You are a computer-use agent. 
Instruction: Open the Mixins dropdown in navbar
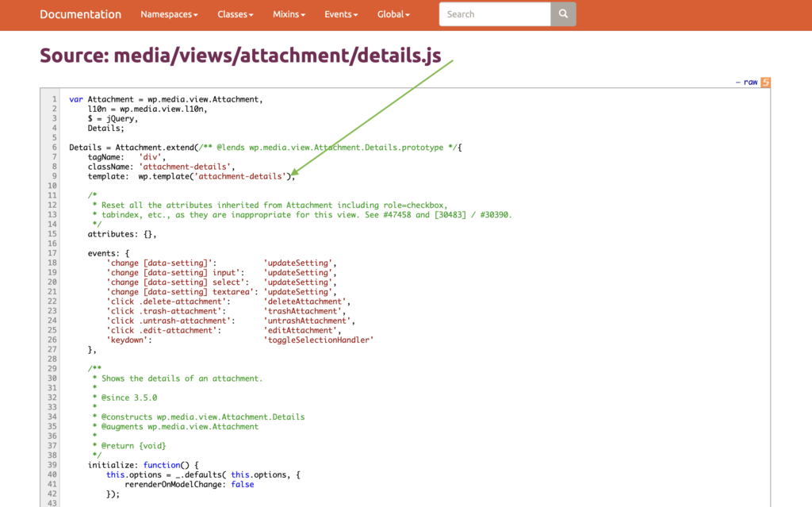pyautogui.click(x=291, y=14)
